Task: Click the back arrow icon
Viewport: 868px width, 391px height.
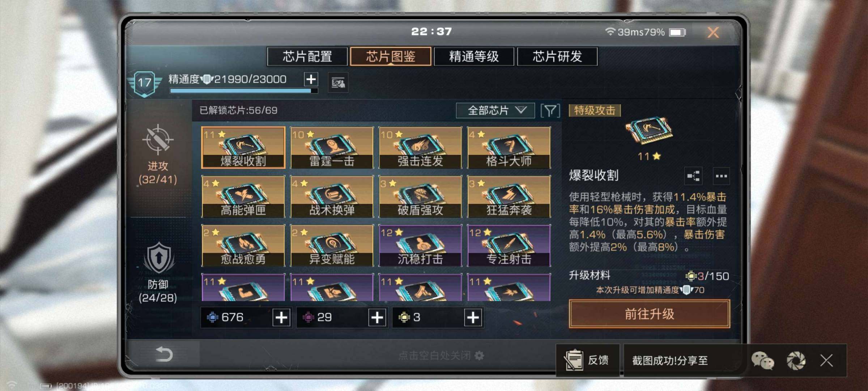Action: point(164,354)
